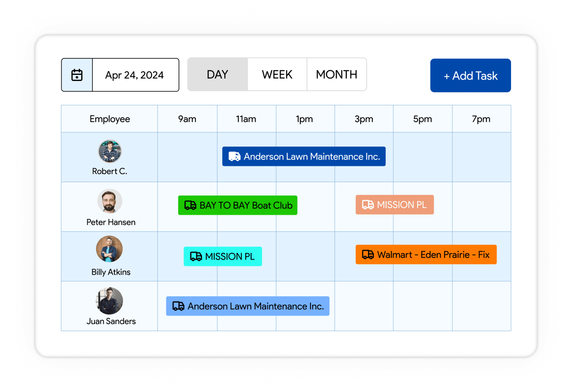Click Robert C.'s profile photo
Screen dimensions: 572x392
tap(109, 152)
